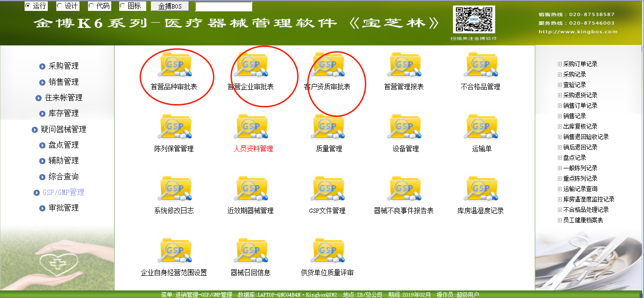The image size is (644, 298).
Task: Click the QR code image in header
Action: point(474,20)
